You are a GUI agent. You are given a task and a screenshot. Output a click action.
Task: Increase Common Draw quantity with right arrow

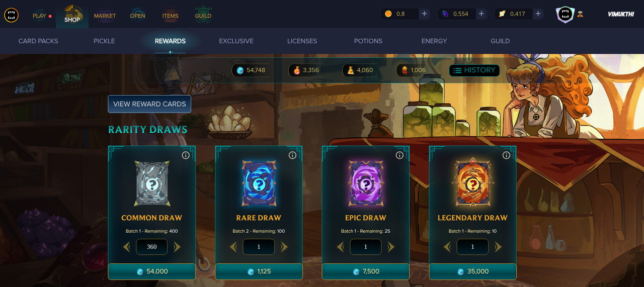(x=177, y=247)
